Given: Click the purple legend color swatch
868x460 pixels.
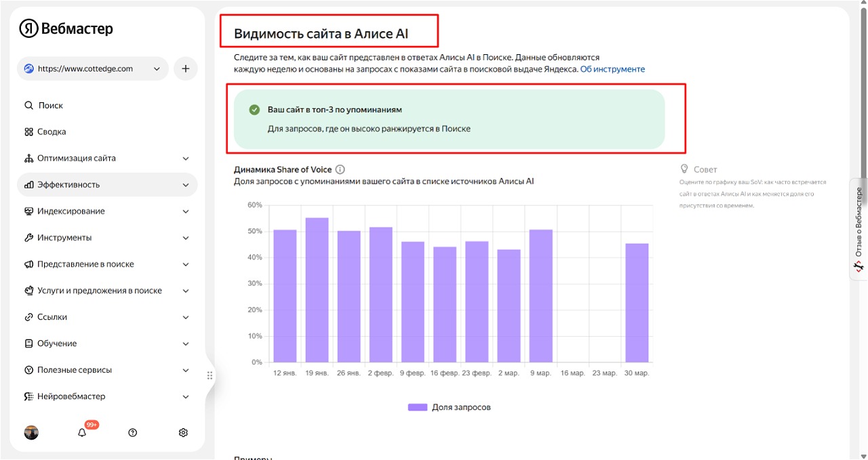Looking at the screenshot, I should click(x=417, y=407).
